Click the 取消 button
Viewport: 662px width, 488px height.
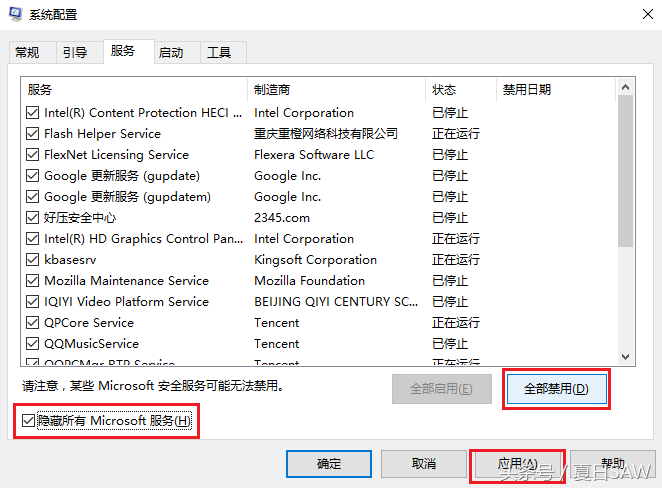click(424, 464)
